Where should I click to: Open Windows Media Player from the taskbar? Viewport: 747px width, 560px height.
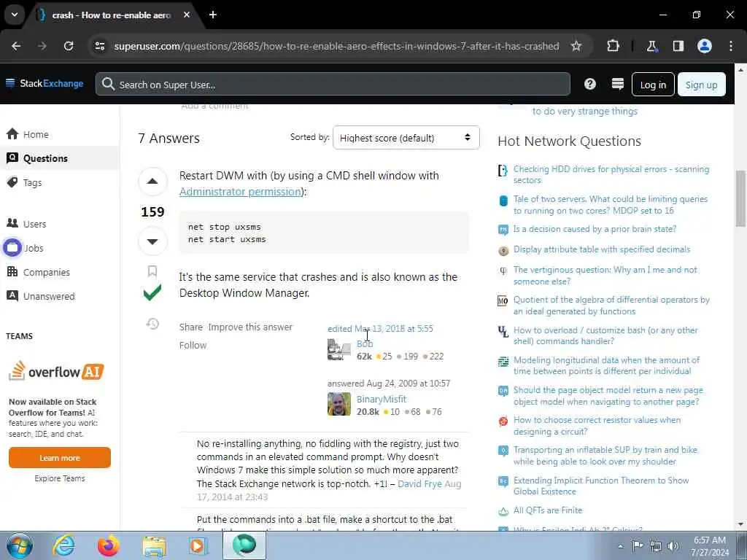(197, 545)
